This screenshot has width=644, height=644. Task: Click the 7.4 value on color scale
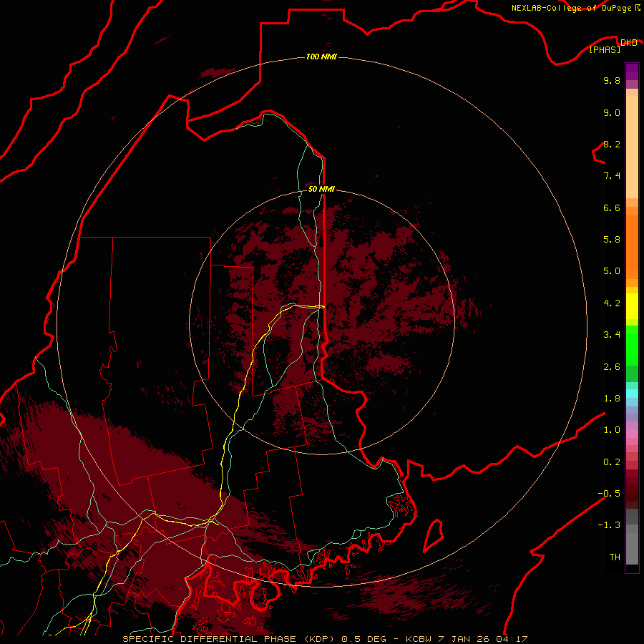[612, 176]
